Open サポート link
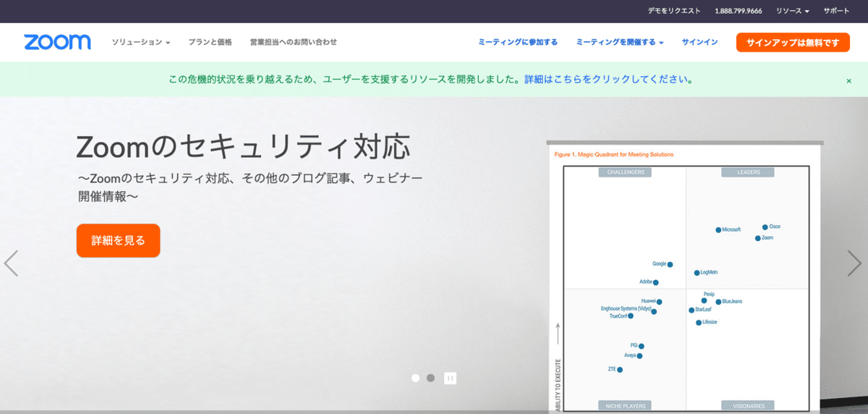868x414 pixels. point(836,11)
